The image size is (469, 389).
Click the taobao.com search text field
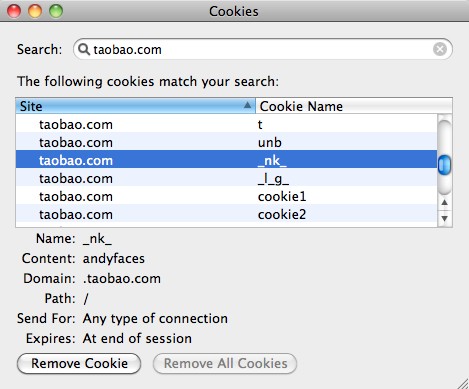[263, 49]
